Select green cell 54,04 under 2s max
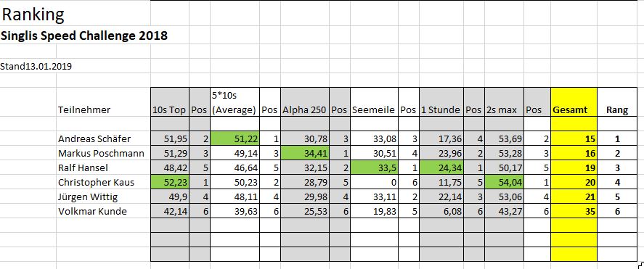The width and height of the screenshot is (644, 269). (505, 183)
